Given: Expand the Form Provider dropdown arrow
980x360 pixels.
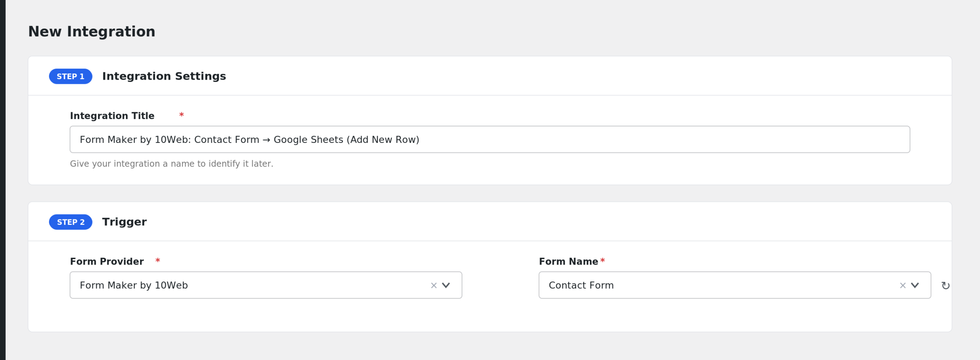Looking at the screenshot, I should pos(446,285).
